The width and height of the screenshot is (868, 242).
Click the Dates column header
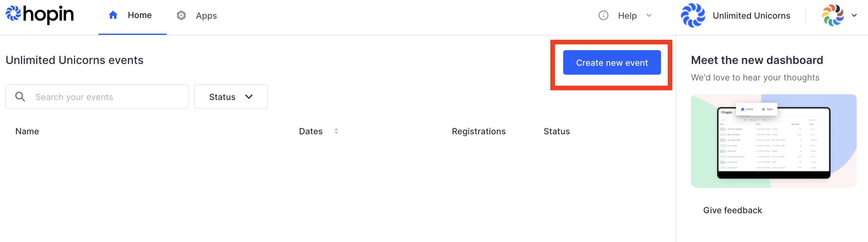pyautogui.click(x=311, y=131)
